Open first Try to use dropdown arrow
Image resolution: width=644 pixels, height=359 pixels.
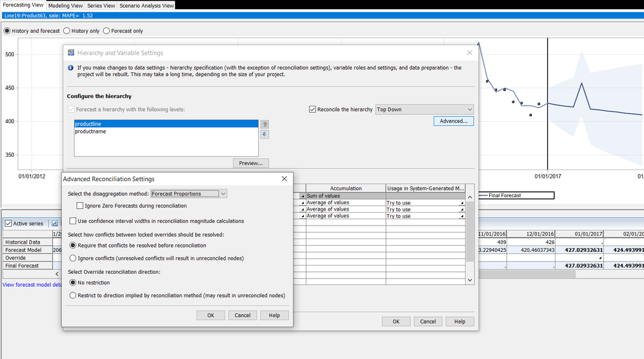coord(461,202)
